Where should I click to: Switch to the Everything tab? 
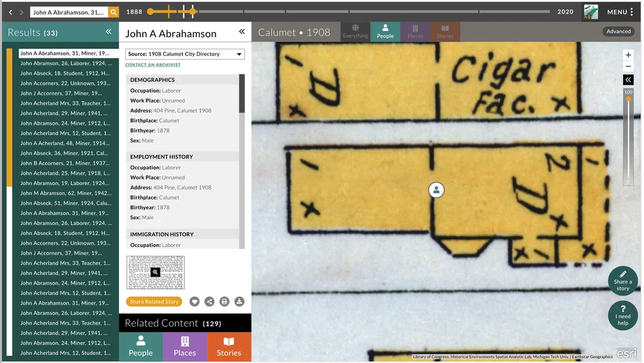click(x=355, y=32)
